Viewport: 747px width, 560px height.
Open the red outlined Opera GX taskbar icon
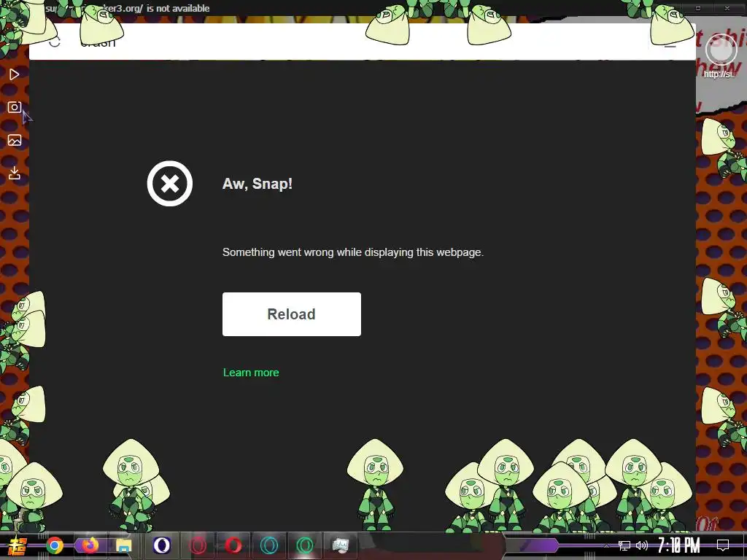pos(198,545)
